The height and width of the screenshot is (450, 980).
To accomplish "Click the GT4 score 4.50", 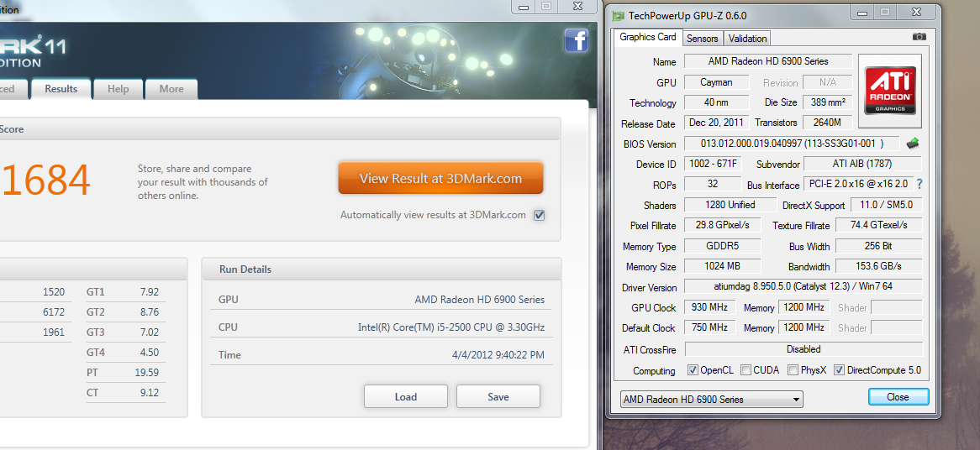I will 150,352.
